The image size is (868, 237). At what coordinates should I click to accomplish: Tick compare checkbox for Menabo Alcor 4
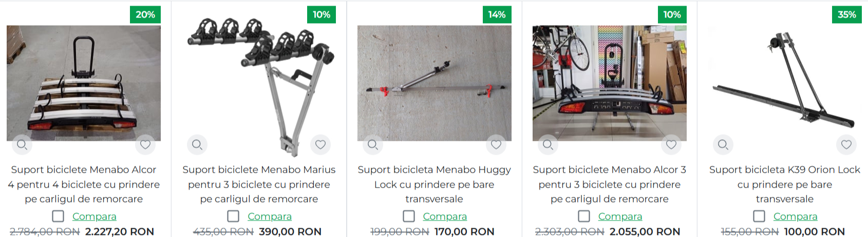59,216
